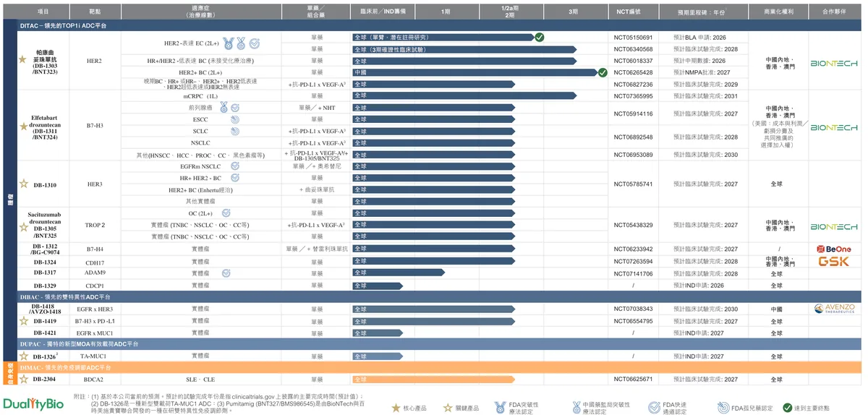This screenshot has height=415, width=868.
Task: Click the check badge beside EGFRm NSCLC
Action: coord(235,166)
